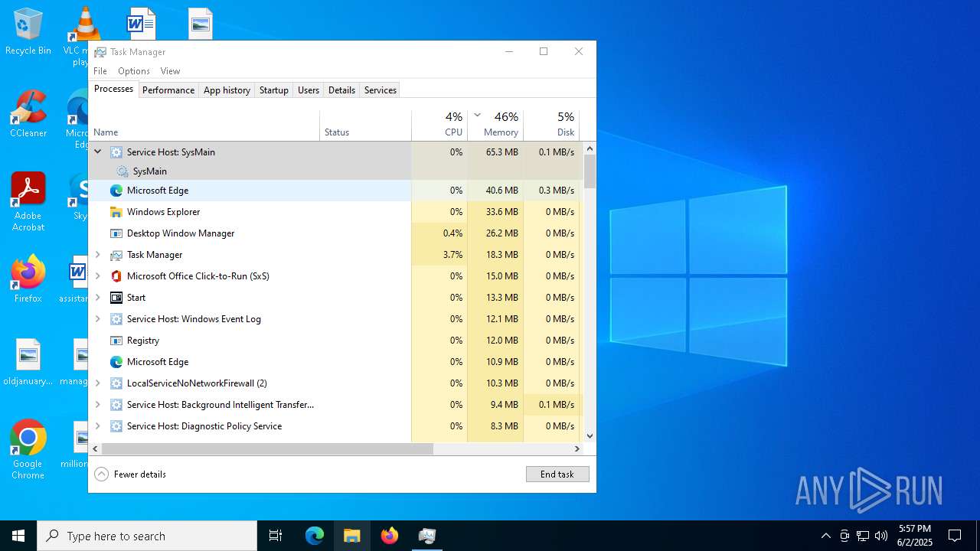Click the End task button
Viewport: 980px width, 551px height.
[557, 474]
